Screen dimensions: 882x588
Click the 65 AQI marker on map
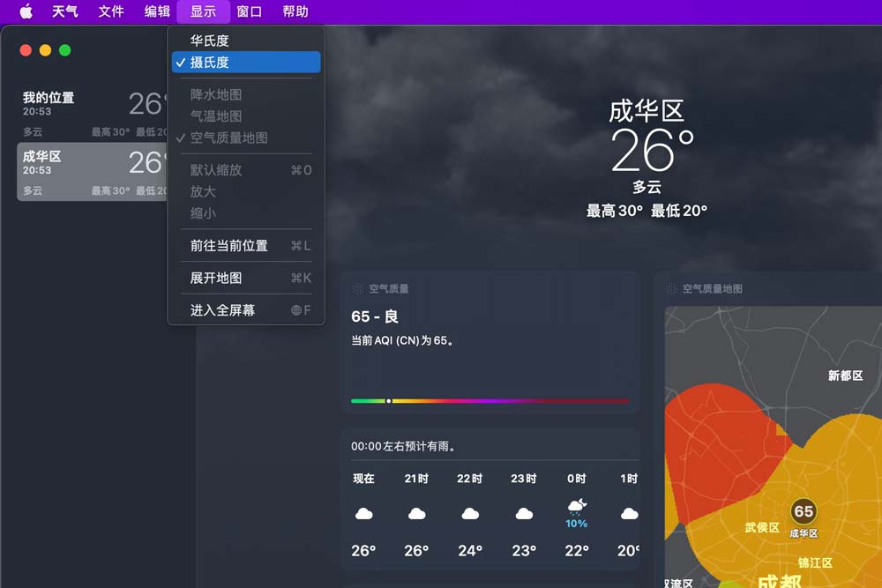click(804, 511)
